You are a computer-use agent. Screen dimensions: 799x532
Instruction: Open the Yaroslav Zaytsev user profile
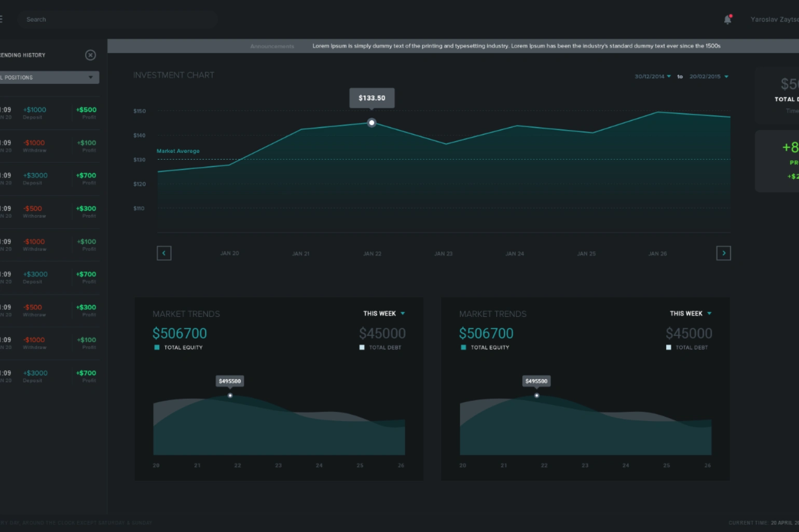coord(775,19)
